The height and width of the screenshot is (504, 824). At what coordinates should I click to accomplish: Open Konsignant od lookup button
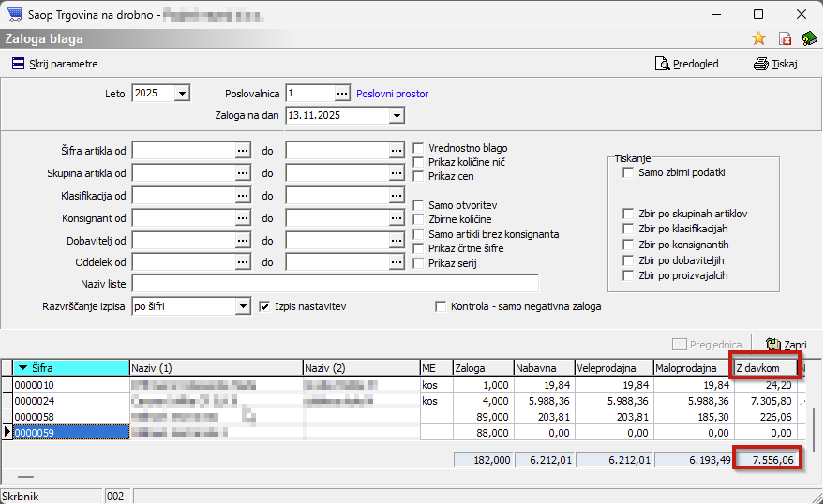(x=242, y=218)
